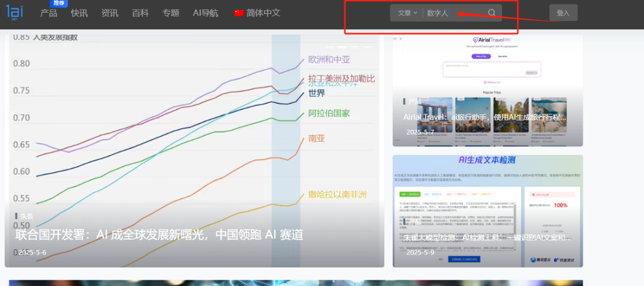Image resolution: width=644 pixels, height=286 pixels.
Task: Open the 文章 search type dropdown
Action: point(407,13)
